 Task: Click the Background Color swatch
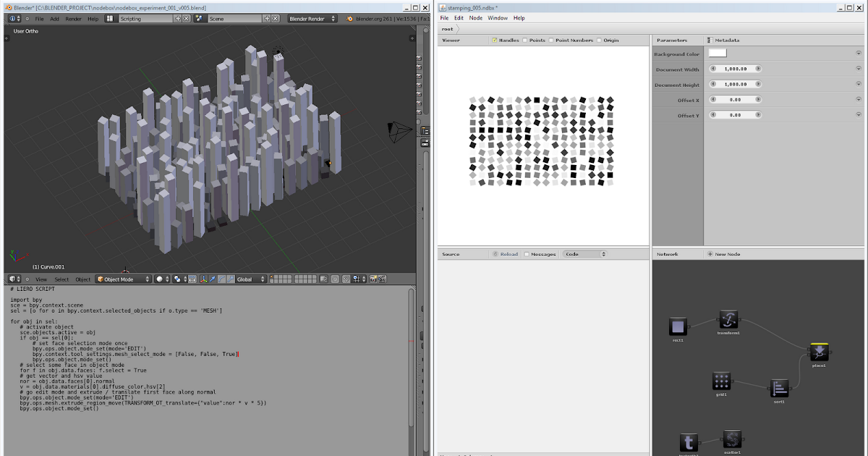(717, 53)
